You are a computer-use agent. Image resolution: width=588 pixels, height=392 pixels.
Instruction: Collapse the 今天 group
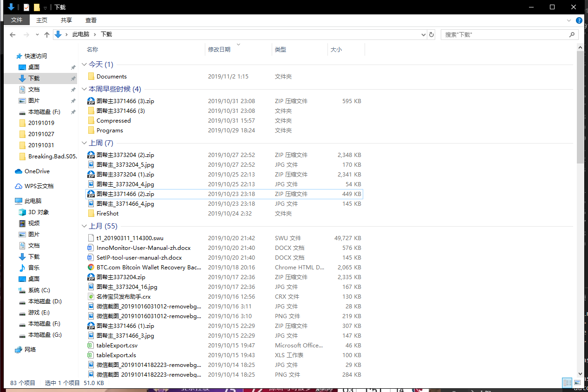pyautogui.click(x=84, y=65)
